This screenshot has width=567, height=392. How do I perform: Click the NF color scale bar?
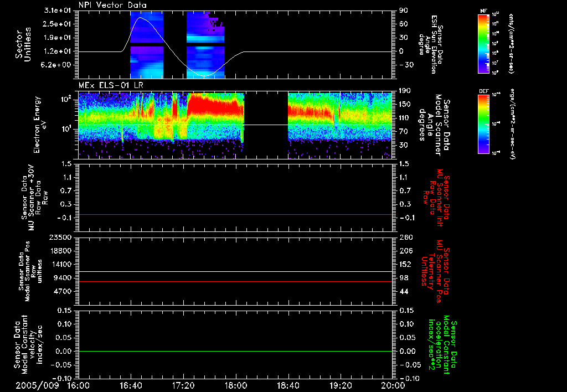click(483, 43)
